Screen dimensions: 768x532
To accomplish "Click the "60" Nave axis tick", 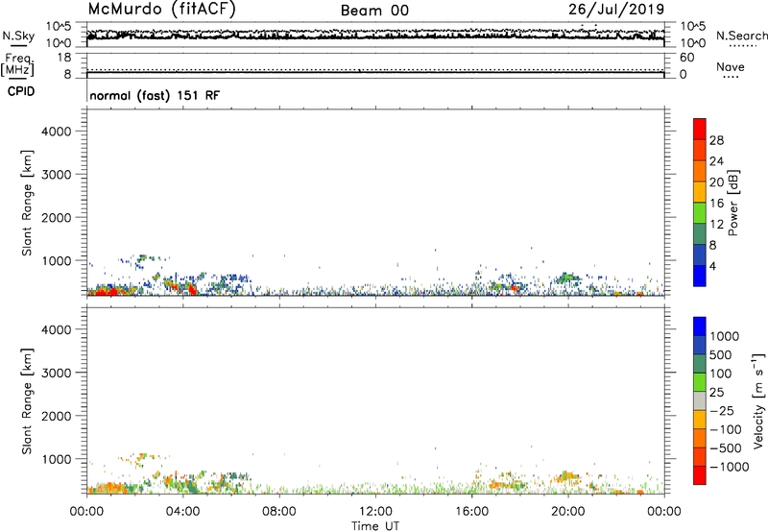I will (686, 58).
